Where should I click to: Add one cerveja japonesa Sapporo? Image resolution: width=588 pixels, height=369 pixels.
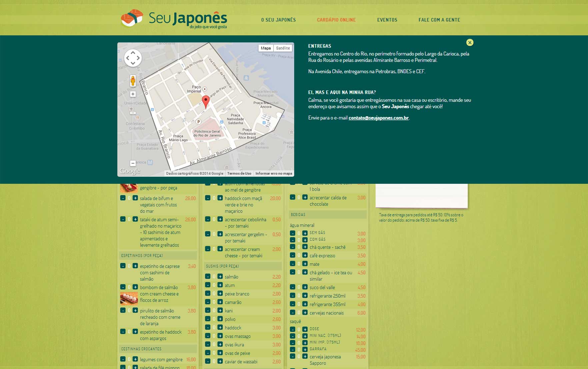coord(305,356)
